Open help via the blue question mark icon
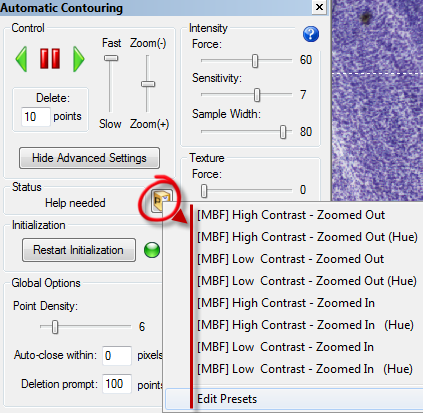 click(x=311, y=34)
